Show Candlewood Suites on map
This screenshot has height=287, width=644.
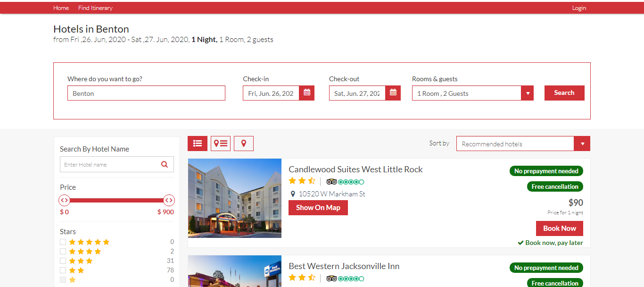tap(318, 208)
